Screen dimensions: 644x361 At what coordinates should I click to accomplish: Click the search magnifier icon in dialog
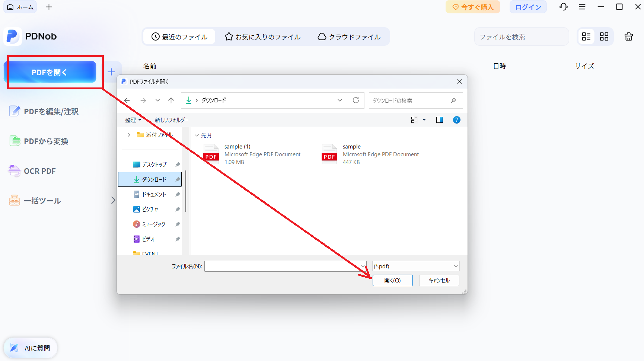453,100
